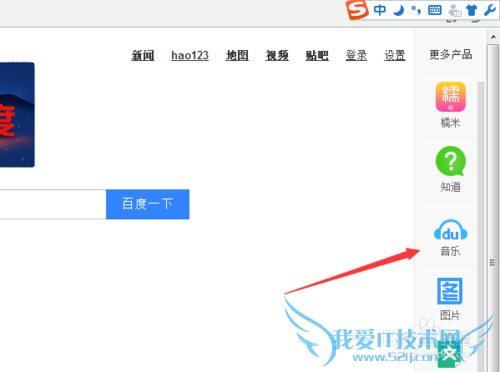Open the 音乐 du headphone icon
This screenshot has height=372, width=500.
pyautogui.click(x=450, y=230)
